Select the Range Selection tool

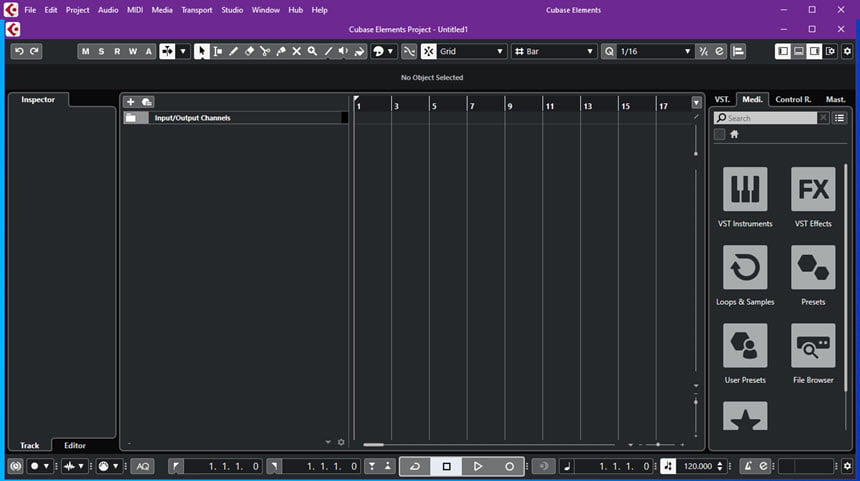218,52
